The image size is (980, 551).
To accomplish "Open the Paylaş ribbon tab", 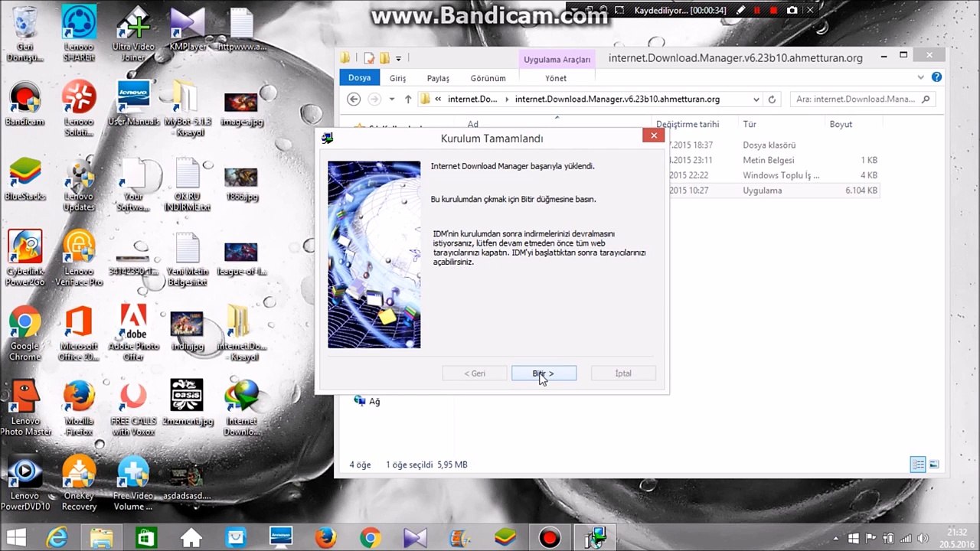I will [x=438, y=78].
